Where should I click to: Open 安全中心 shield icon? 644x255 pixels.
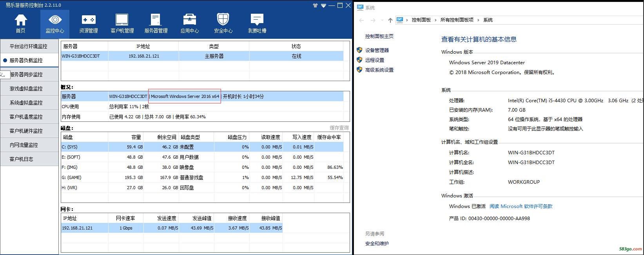(x=223, y=24)
